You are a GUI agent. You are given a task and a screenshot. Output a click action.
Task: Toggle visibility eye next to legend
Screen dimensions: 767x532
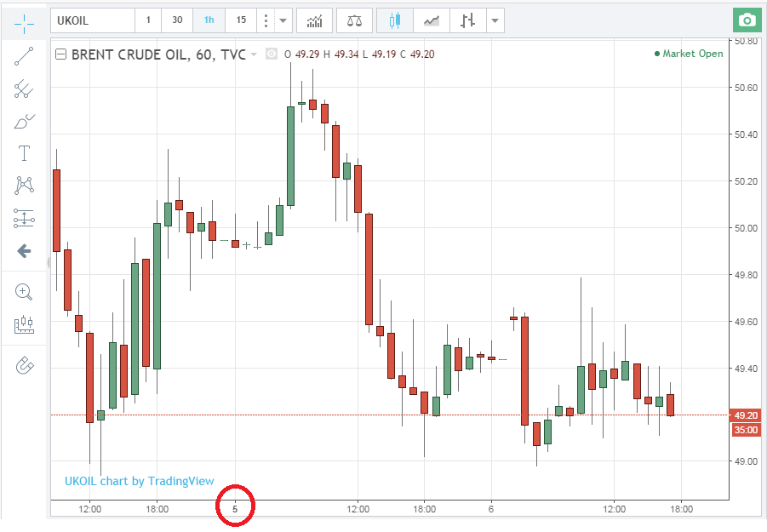pyautogui.click(x=272, y=54)
